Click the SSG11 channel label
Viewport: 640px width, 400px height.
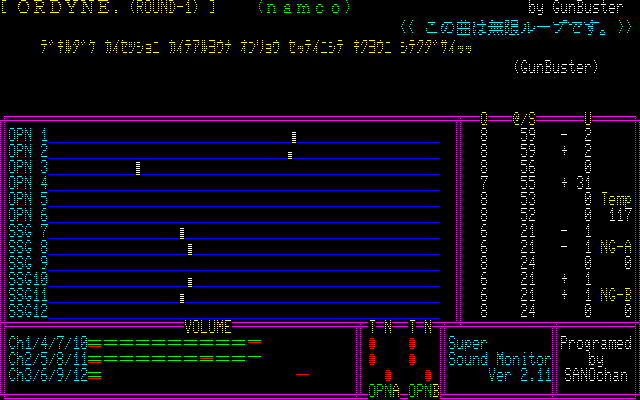pos(28,295)
